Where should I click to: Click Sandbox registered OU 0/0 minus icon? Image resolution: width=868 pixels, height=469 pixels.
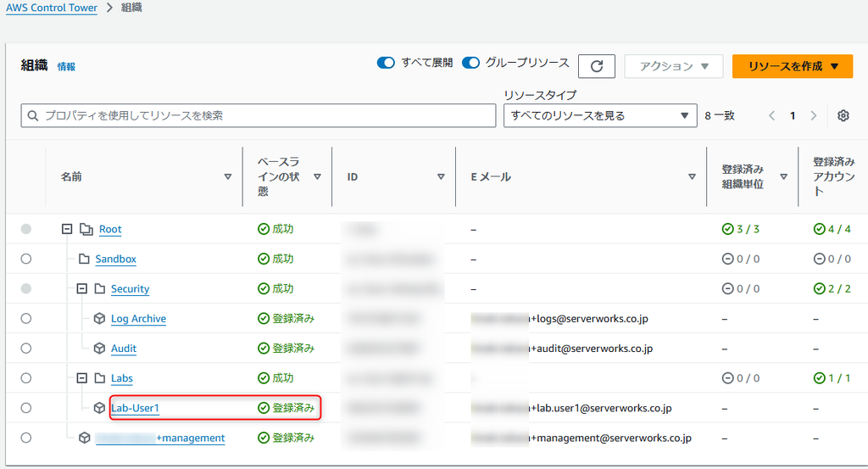(727, 259)
